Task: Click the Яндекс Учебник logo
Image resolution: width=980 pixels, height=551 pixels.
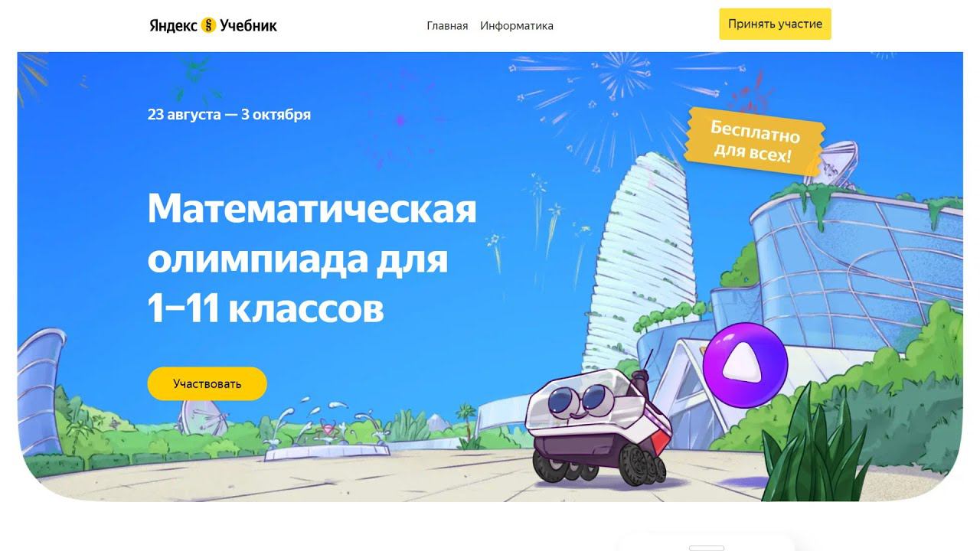Action: [x=213, y=25]
